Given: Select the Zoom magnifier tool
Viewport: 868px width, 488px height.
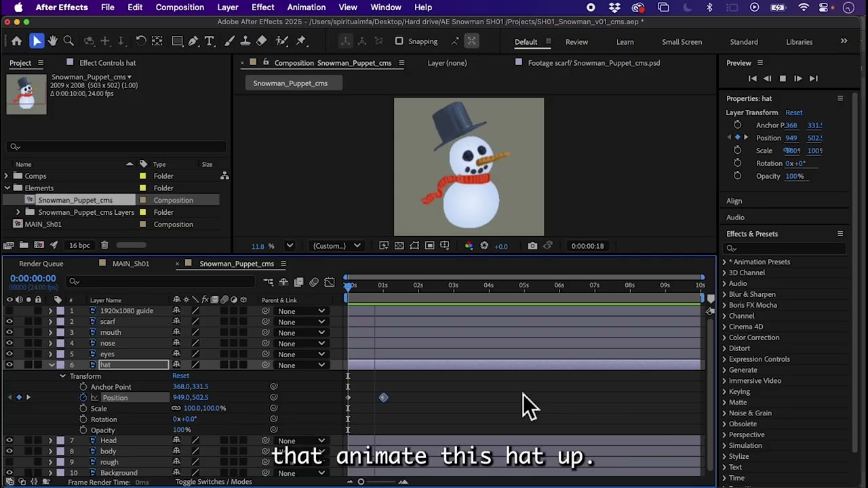Looking at the screenshot, I should (68, 41).
